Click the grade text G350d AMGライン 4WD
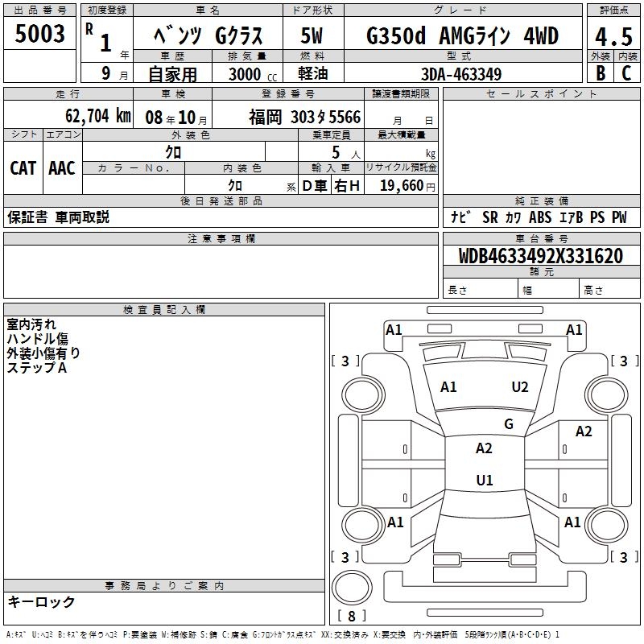The width and height of the screenshot is (644, 644). 462,36
